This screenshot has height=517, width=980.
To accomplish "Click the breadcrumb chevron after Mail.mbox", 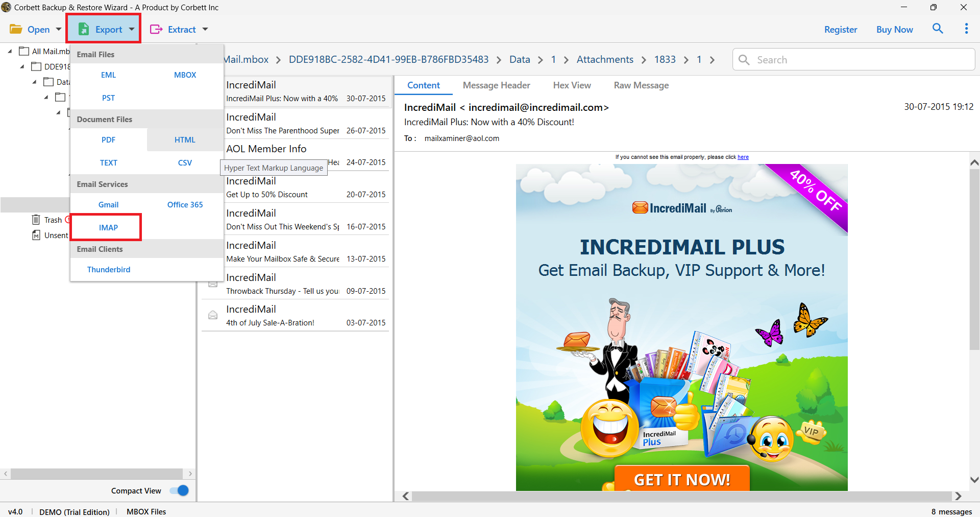I will click(x=278, y=60).
